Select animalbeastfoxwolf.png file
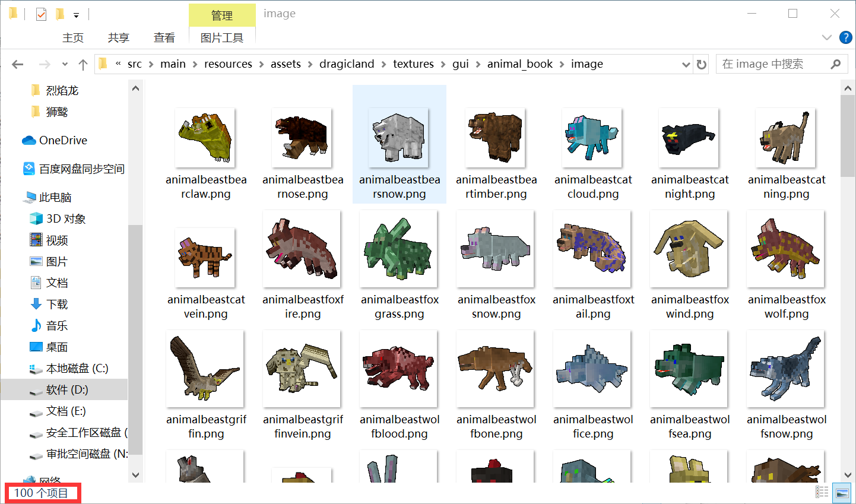Screen dimensions: 856x504 point(787,265)
